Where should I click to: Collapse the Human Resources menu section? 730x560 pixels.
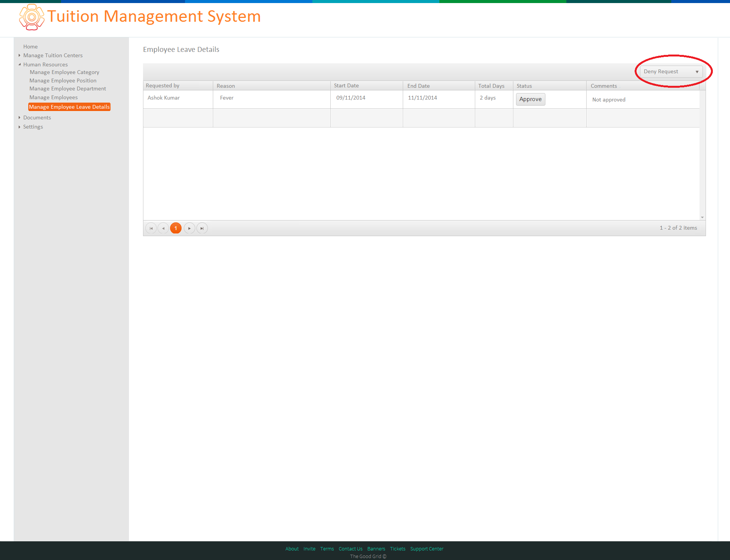coord(19,64)
